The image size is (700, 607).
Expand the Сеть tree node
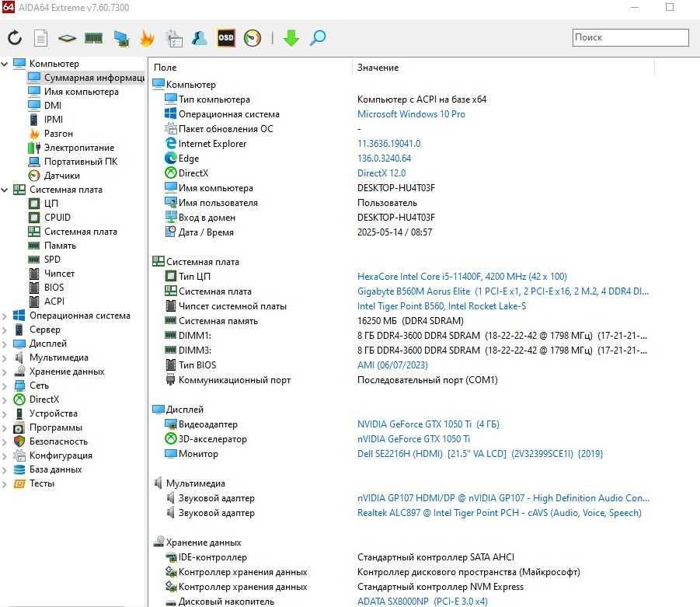pos(5,386)
